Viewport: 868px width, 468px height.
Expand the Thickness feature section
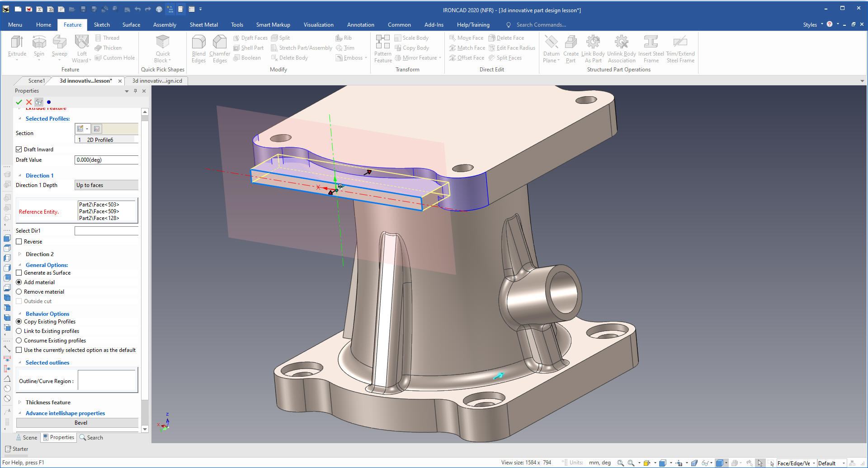[x=20, y=402]
